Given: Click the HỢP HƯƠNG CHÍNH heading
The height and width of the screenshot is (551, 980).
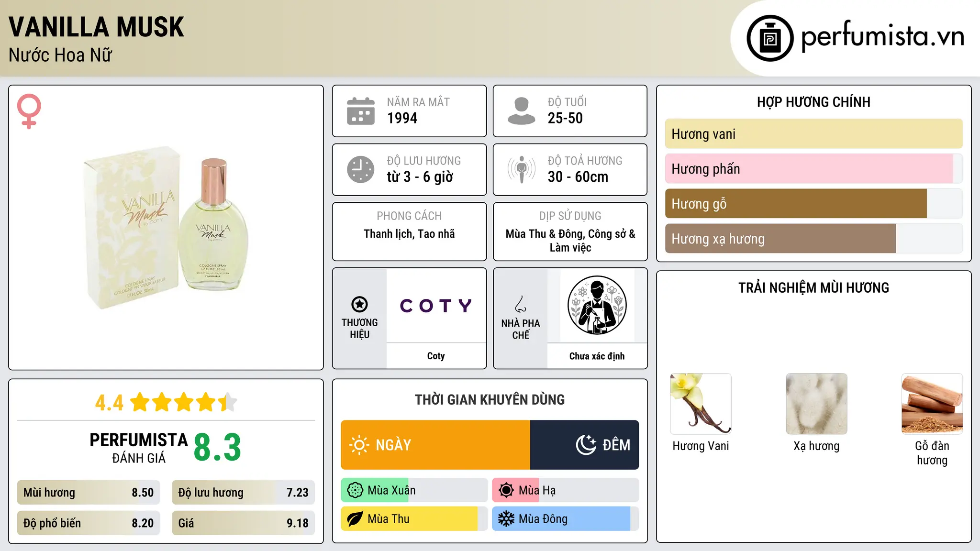Looking at the screenshot, I should 813,102.
